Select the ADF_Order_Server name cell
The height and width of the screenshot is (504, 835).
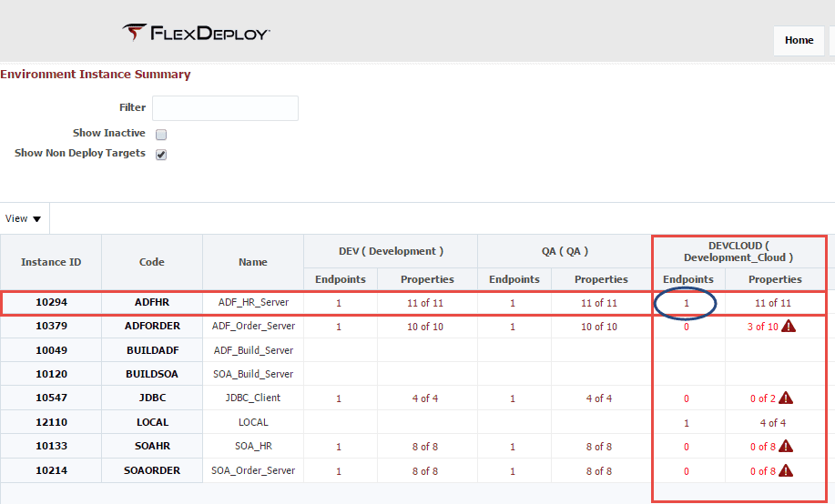point(253,327)
